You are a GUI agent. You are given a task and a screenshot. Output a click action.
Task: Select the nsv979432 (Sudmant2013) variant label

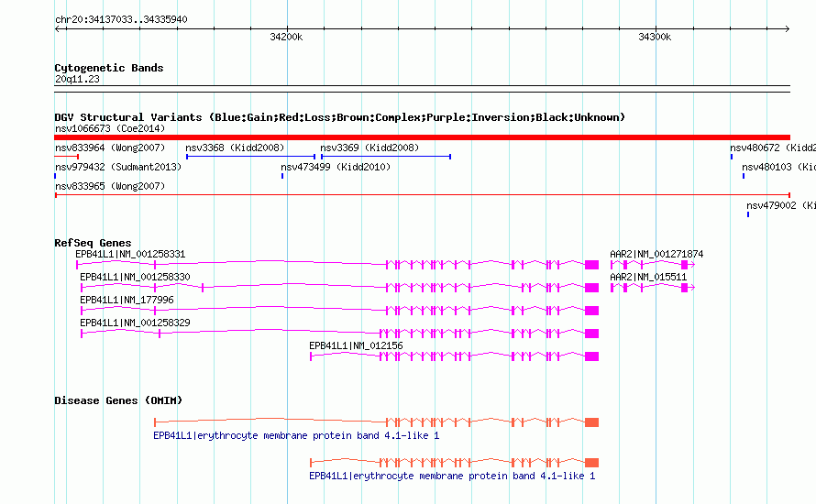pos(118,167)
